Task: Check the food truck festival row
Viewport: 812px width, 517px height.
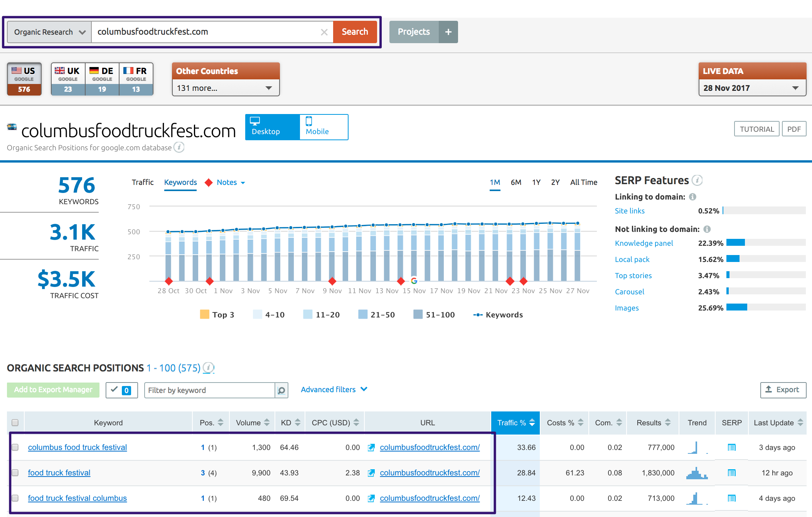Action: 15,473
